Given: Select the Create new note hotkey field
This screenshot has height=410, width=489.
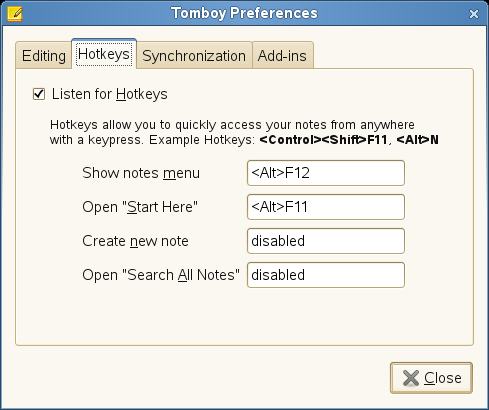Looking at the screenshot, I should coord(326,241).
